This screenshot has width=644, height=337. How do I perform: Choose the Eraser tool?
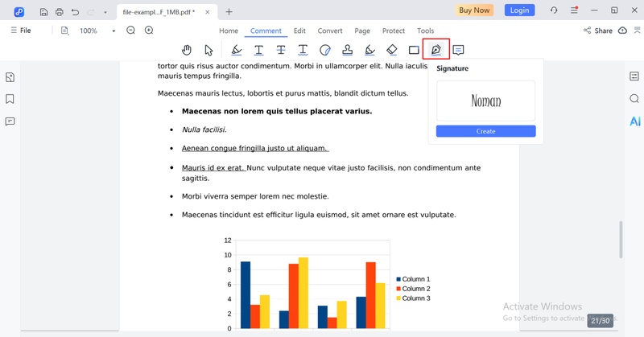[x=391, y=50]
